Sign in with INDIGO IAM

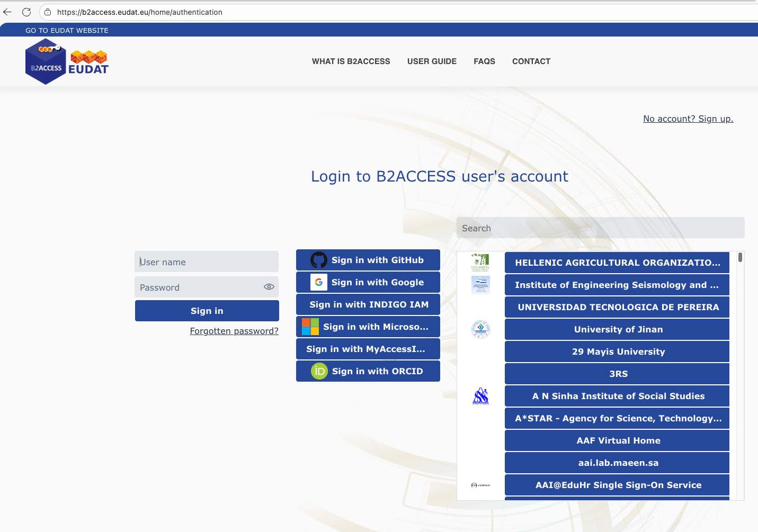pyautogui.click(x=368, y=304)
